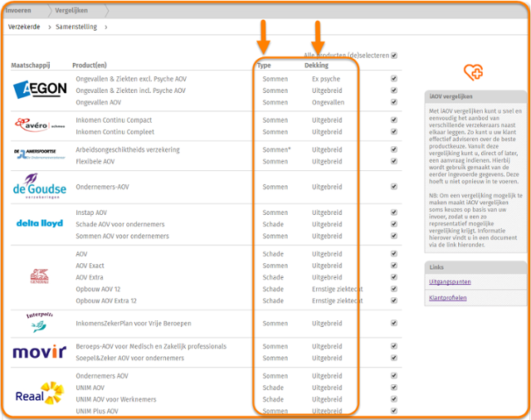Viewport: 531px width, 420px height.
Task: Uncheck Flexibele AOV checkbox
Action: click(x=394, y=161)
